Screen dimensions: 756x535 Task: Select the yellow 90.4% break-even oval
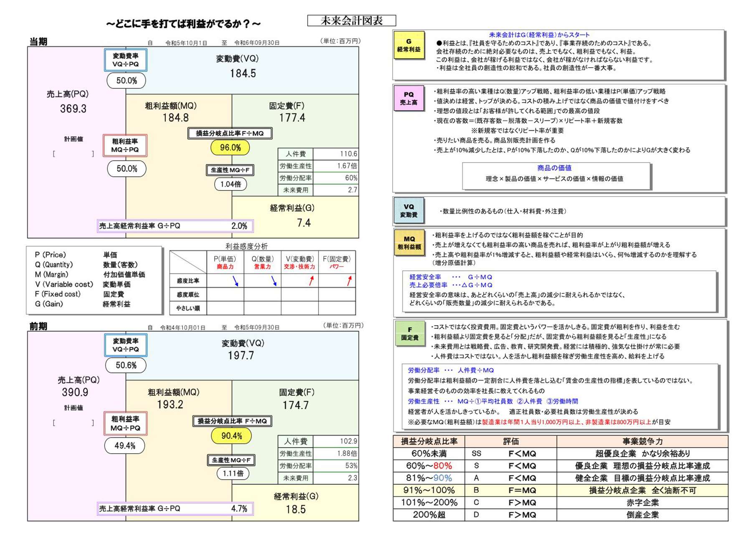tap(231, 436)
